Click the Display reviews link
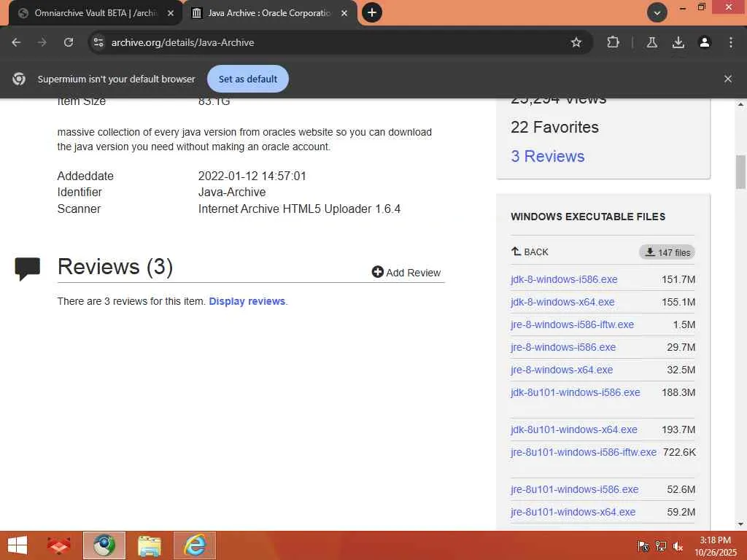 [x=247, y=301]
